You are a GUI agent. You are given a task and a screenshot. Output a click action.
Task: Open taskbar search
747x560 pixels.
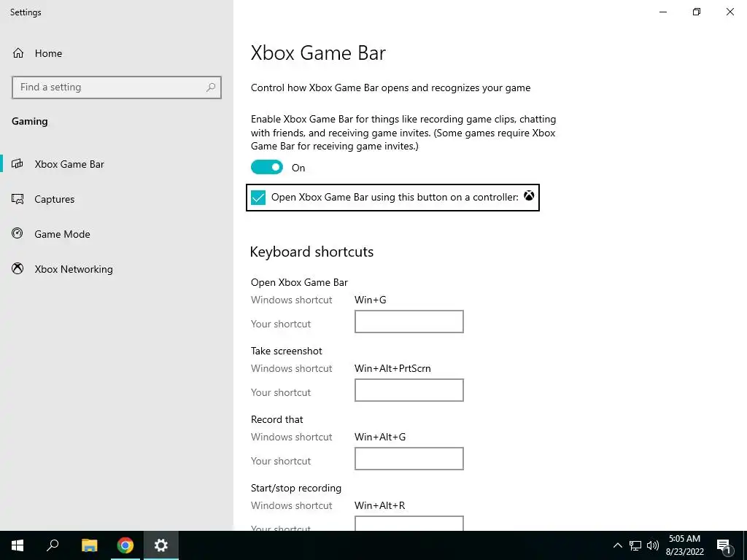[53, 545]
